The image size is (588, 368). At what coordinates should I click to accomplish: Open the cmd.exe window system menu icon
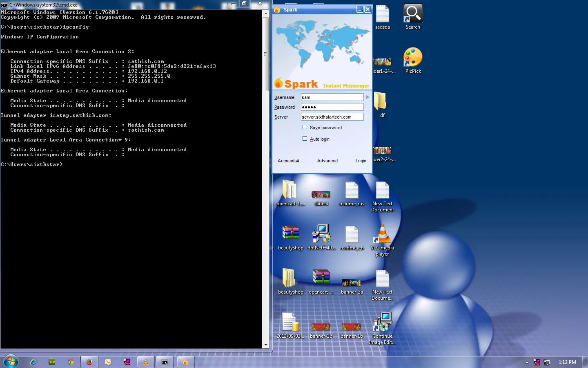tap(4, 5)
